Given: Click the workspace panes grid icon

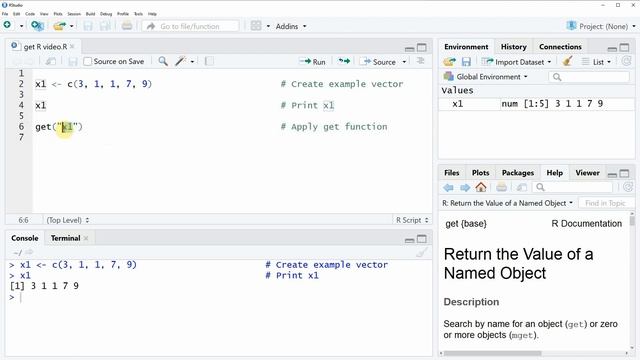Looking at the screenshot, I should pos(256,26).
